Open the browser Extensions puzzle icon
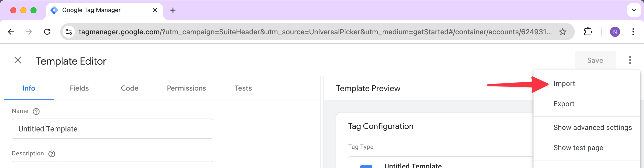644x168 pixels. coord(588,32)
